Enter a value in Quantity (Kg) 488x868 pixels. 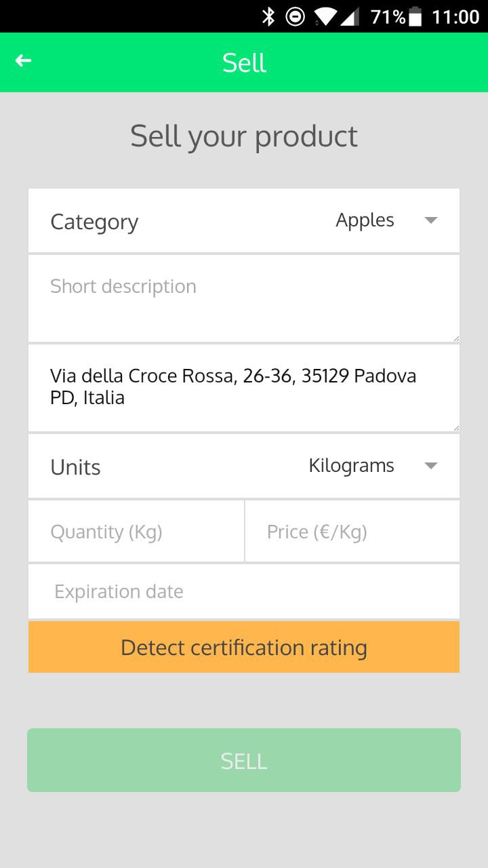136,532
